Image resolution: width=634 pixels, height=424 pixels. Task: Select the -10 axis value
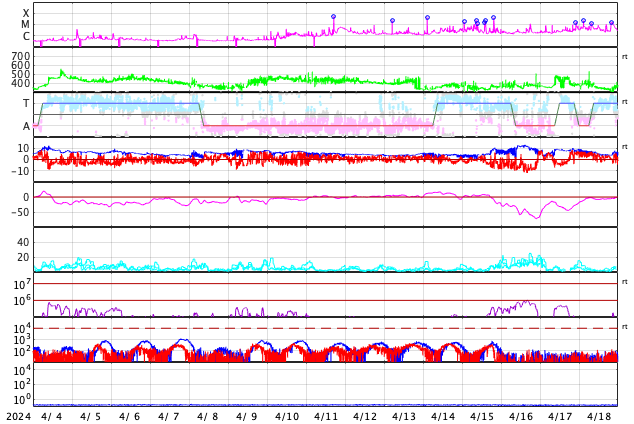pyautogui.click(x=20, y=171)
